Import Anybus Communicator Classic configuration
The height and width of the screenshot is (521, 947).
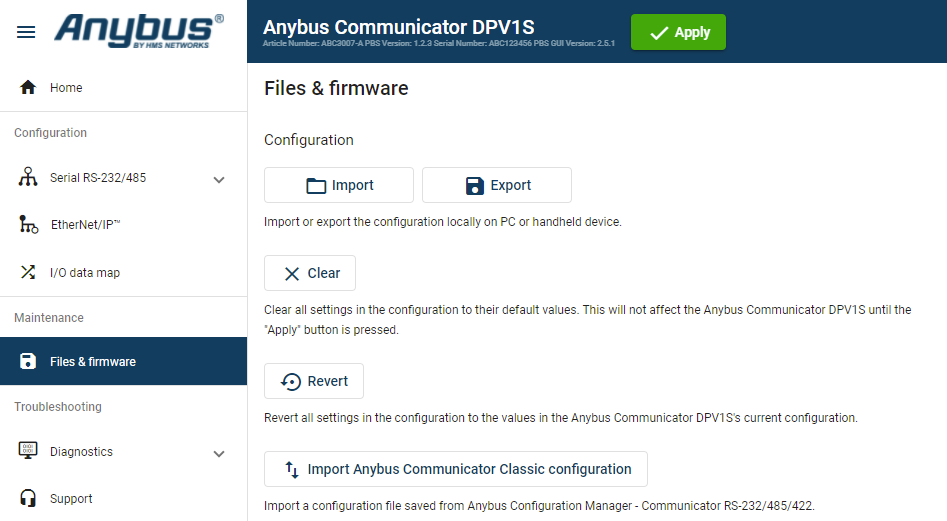(x=455, y=469)
